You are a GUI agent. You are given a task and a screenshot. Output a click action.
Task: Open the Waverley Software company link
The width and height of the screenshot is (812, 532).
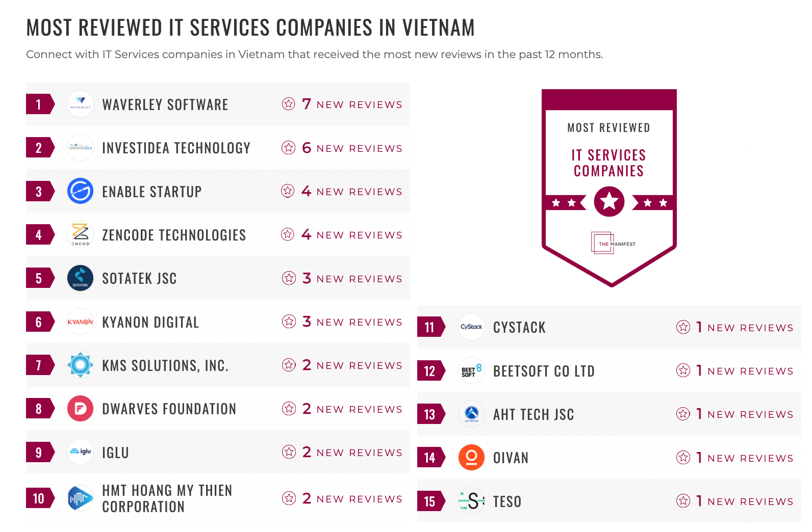point(165,105)
